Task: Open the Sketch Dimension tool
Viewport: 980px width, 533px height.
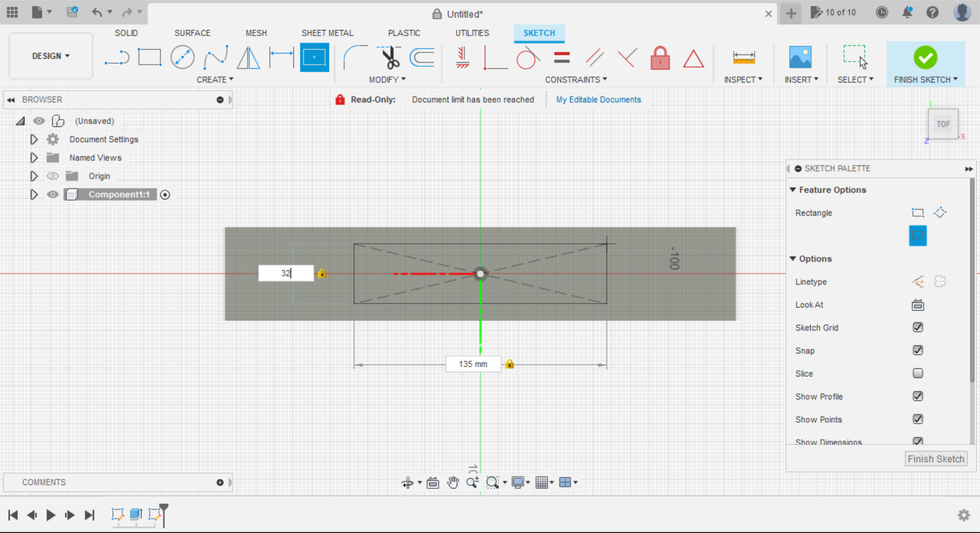Action: pyautogui.click(x=743, y=57)
